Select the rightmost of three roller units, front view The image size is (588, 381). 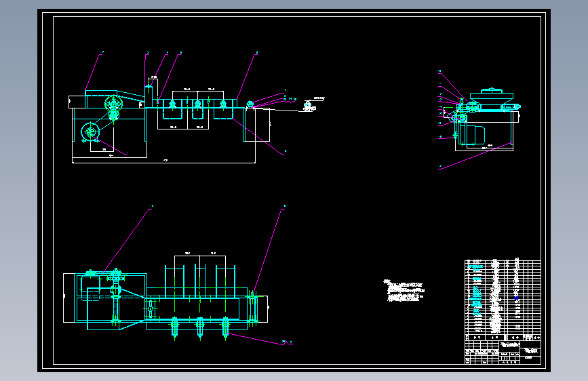pos(223,104)
